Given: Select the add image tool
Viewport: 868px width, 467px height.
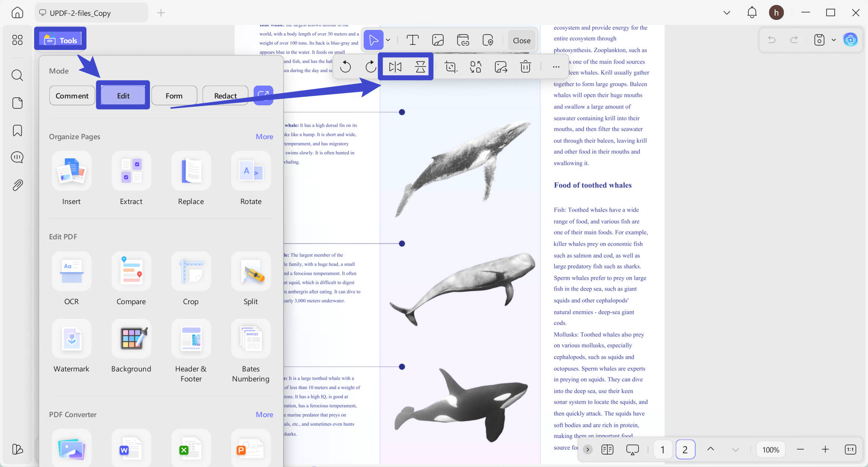Looking at the screenshot, I should point(438,40).
